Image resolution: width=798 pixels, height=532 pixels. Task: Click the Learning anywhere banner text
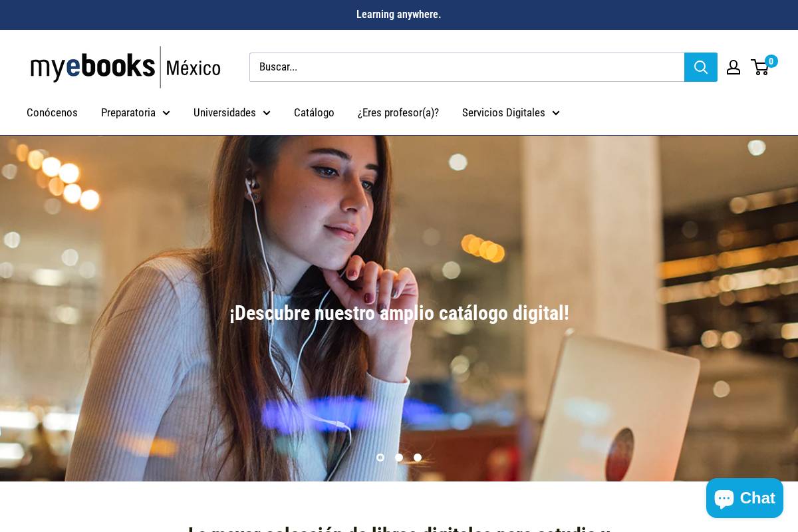click(398, 14)
